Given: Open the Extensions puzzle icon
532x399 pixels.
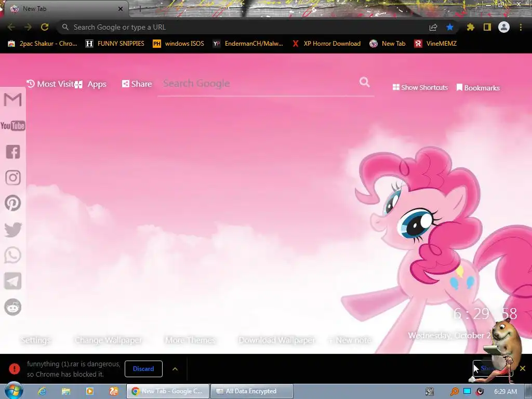Looking at the screenshot, I should pyautogui.click(x=470, y=27).
